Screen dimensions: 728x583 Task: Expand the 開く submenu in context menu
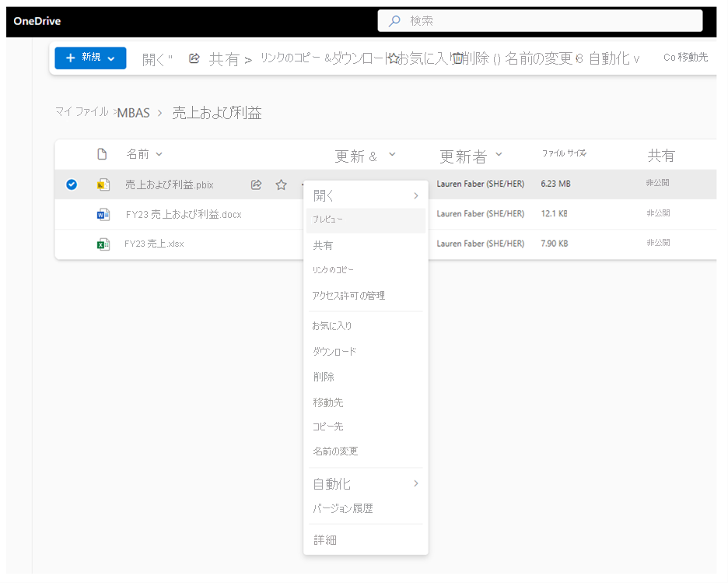click(415, 195)
